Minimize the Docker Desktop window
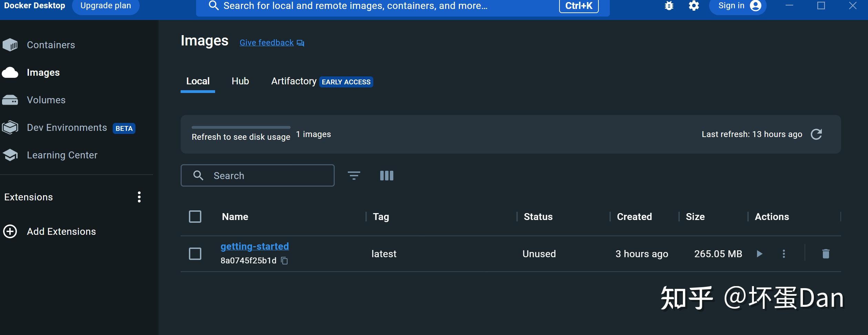 [x=789, y=6]
